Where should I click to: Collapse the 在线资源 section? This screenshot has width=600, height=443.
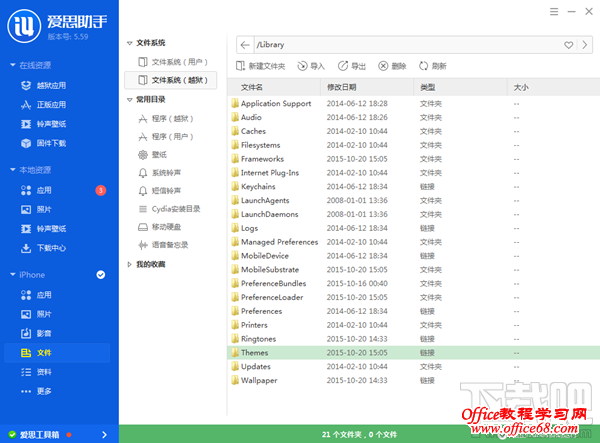coord(13,65)
